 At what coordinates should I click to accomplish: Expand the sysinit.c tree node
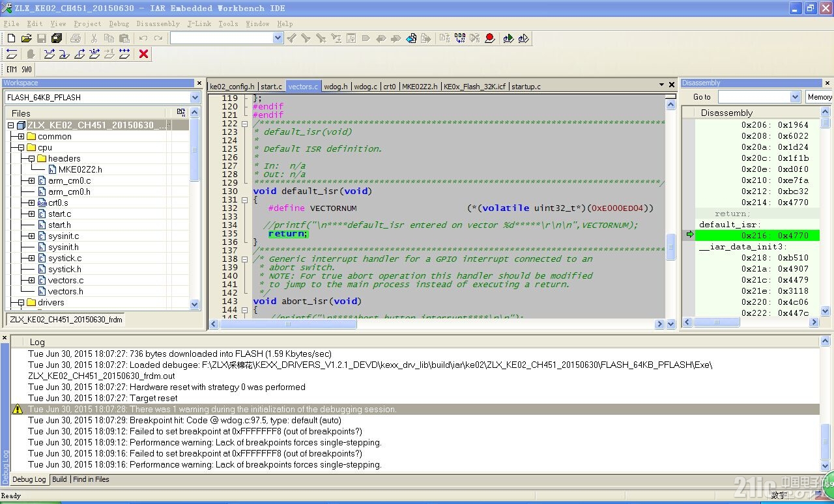coord(31,236)
